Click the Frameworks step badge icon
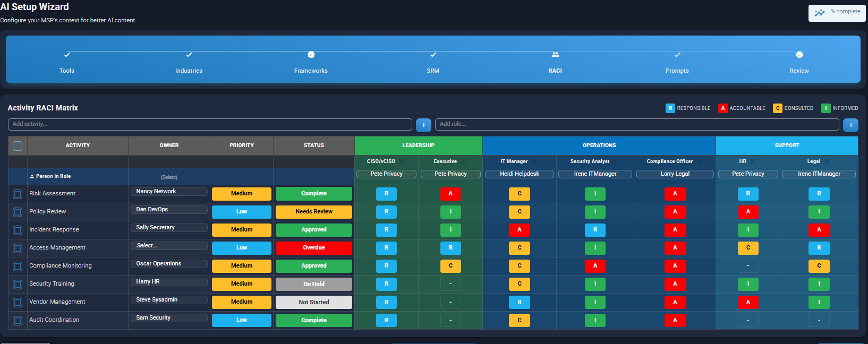 click(311, 55)
